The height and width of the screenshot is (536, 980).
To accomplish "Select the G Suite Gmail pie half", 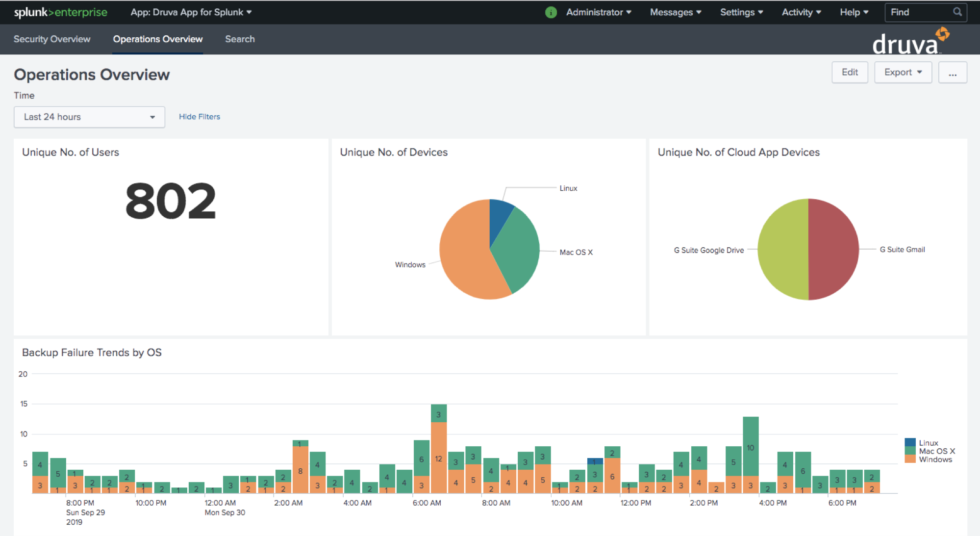I will coord(833,249).
